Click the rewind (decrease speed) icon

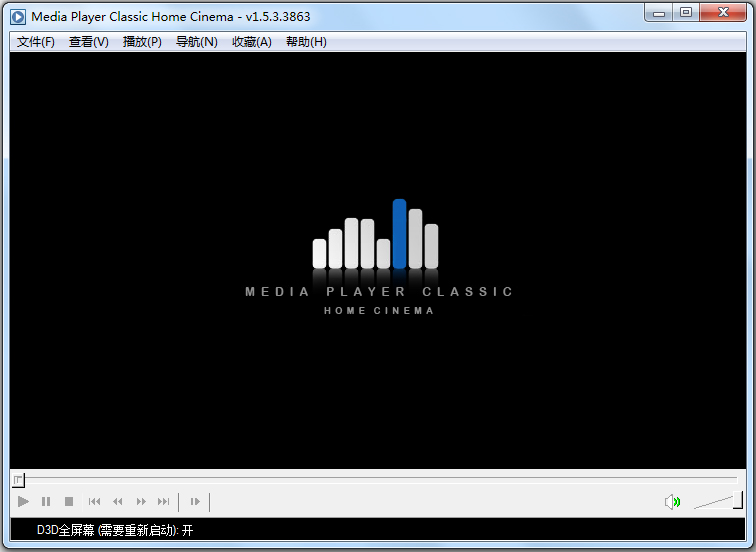coord(118,502)
